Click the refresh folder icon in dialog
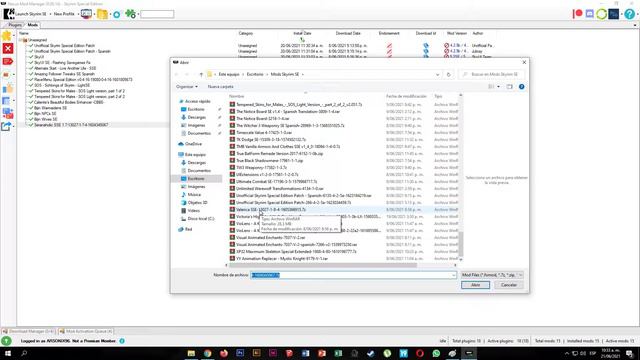 [449, 74]
